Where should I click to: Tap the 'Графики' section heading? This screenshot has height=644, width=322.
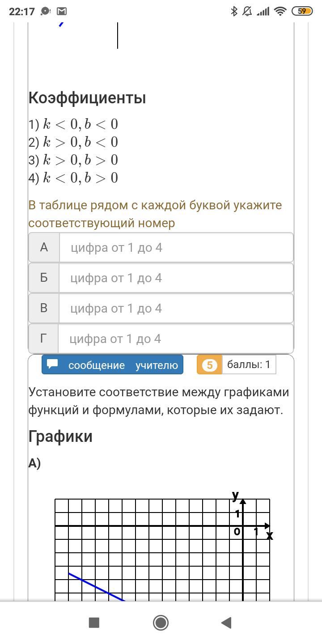click(x=60, y=436)
